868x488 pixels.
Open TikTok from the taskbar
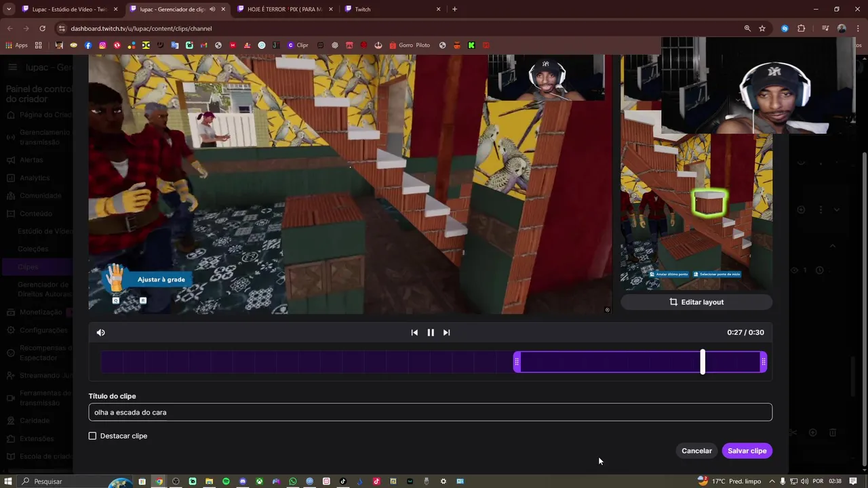click(x=343, y=481)
